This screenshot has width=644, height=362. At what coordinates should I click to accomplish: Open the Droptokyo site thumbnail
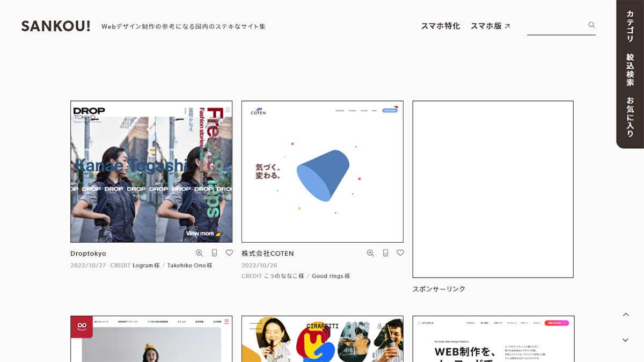(x=151, y=171)
